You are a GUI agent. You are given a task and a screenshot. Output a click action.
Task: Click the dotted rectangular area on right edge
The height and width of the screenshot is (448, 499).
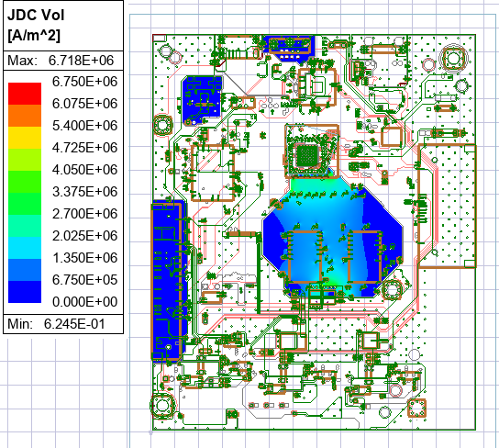point(447,206)
